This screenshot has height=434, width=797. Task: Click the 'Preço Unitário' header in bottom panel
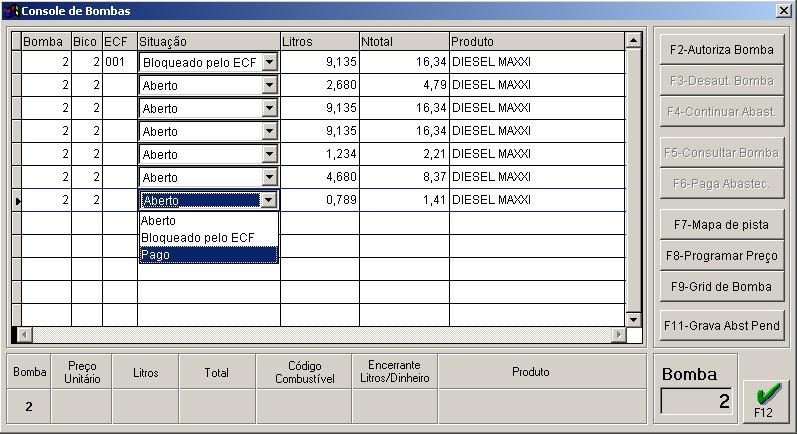tap(82, 373)
